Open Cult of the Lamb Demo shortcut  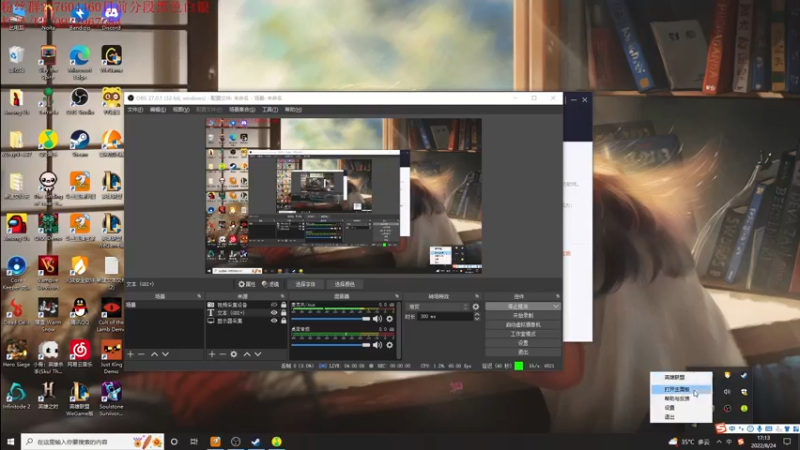111,315
